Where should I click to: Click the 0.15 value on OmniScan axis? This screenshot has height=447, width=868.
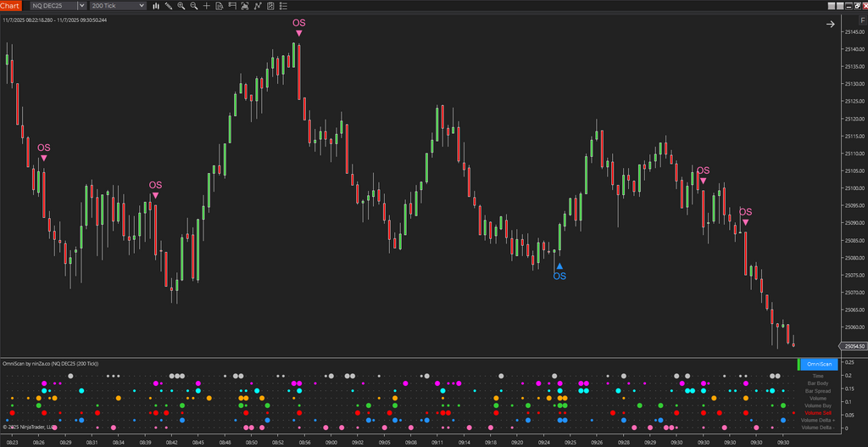pos(849,388)
